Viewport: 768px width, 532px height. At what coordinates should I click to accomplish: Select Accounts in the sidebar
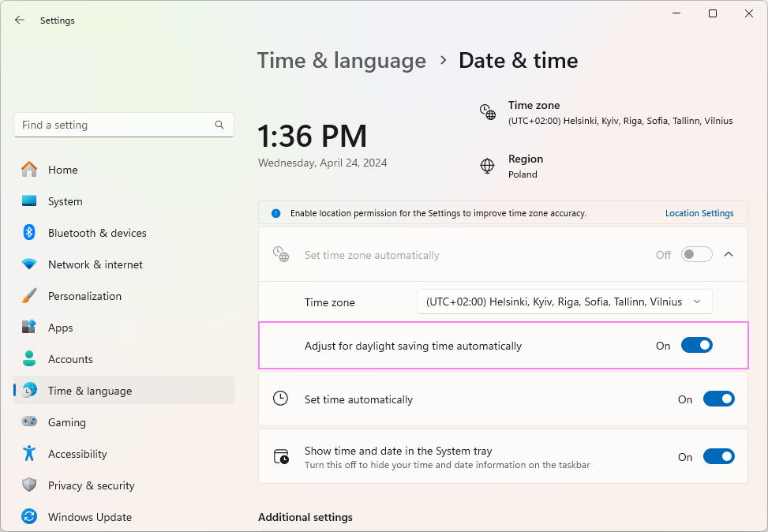click(x=70, y=359)
